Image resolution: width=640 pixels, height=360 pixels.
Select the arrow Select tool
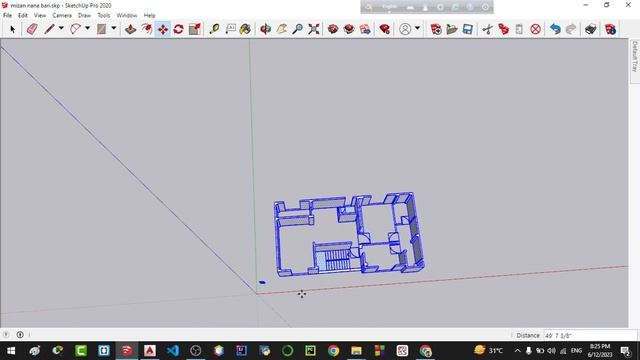(12, 29)
